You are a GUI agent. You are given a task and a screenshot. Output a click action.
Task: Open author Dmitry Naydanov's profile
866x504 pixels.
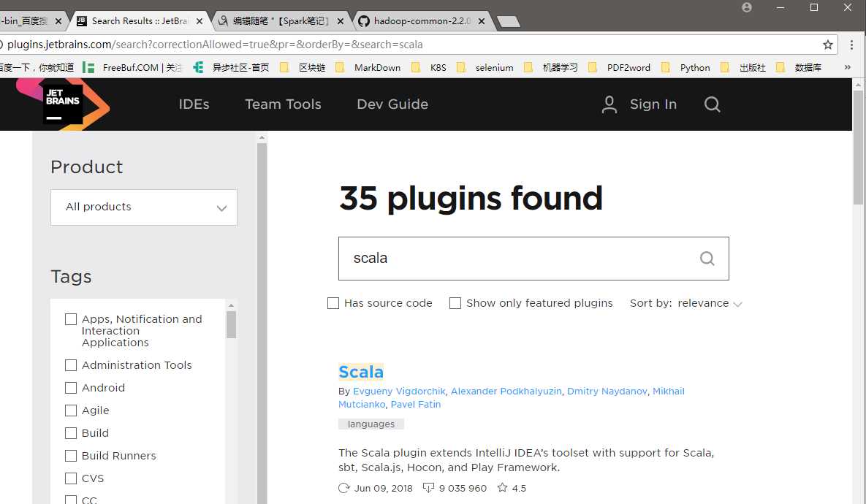pyautogui.click(x=607, y=391)
